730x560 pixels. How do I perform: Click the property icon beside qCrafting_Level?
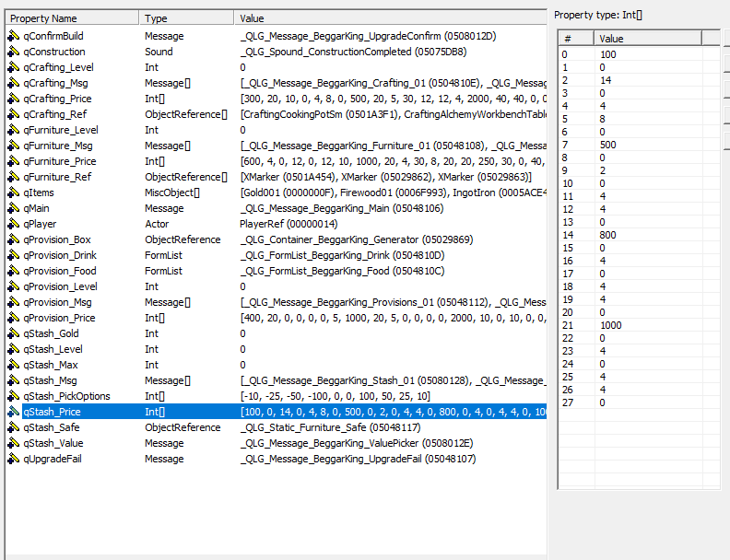pyautogui.click(x=14, y=67)
